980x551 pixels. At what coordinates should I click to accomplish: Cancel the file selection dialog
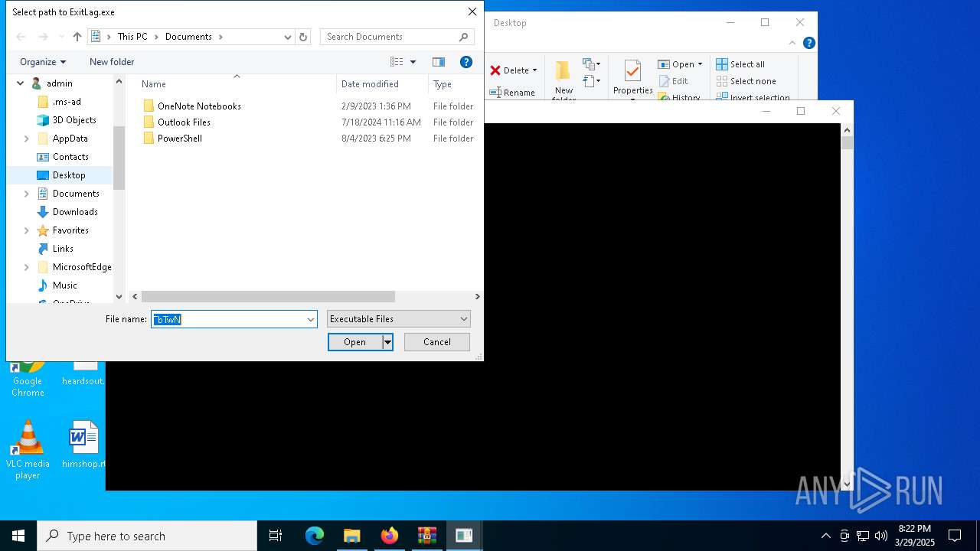pos(437,342)
